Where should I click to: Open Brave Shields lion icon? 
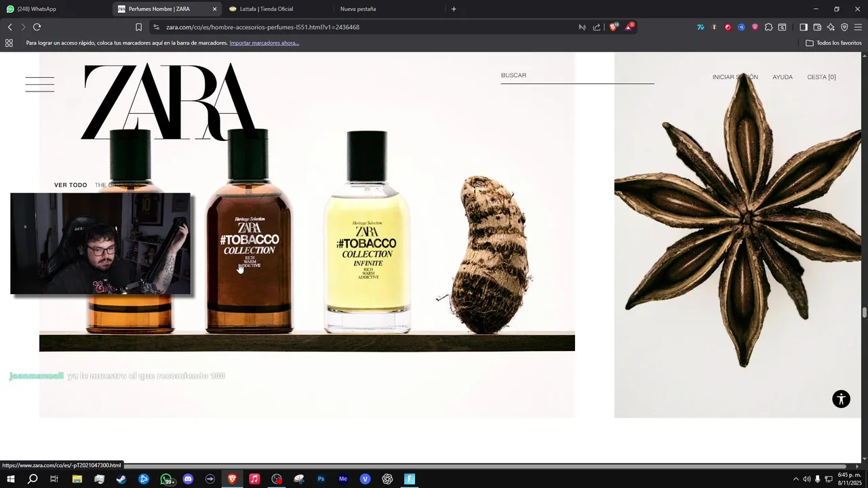(x=614, y=27)
